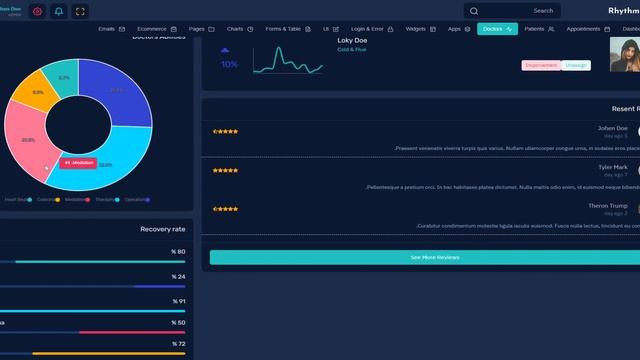Image resolution: width=640 pixels, height=360 pixels.
Task: Click the calendar icon beside Appointments
Action: [x=607, y=29]
